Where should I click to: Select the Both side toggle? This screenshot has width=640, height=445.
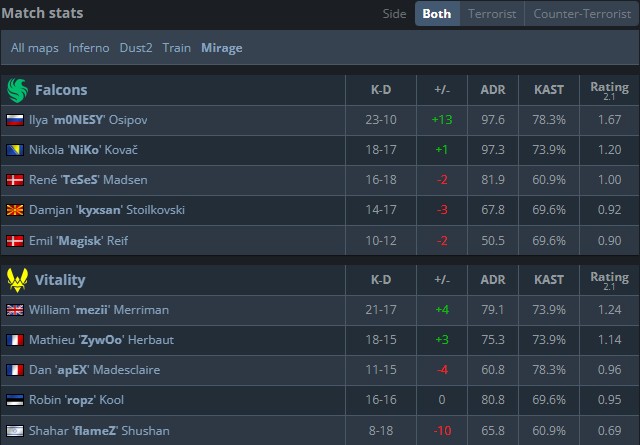pos(437,14)
